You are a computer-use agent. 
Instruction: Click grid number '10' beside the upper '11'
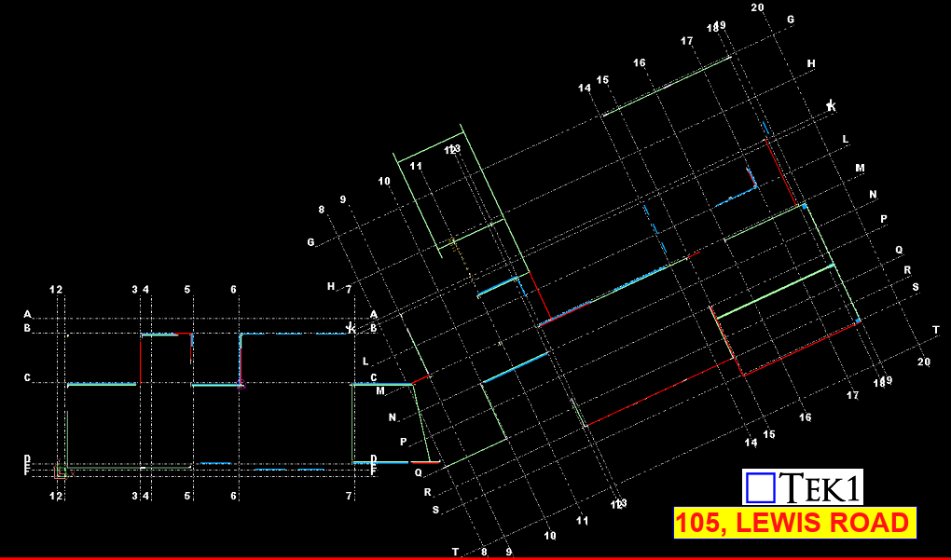[384, 181]
